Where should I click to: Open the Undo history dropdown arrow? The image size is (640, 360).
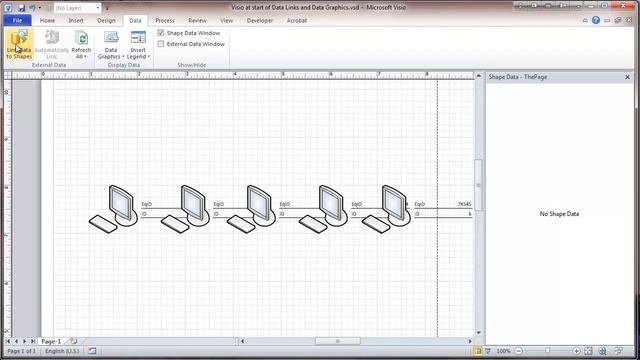[x=40, y=8]
